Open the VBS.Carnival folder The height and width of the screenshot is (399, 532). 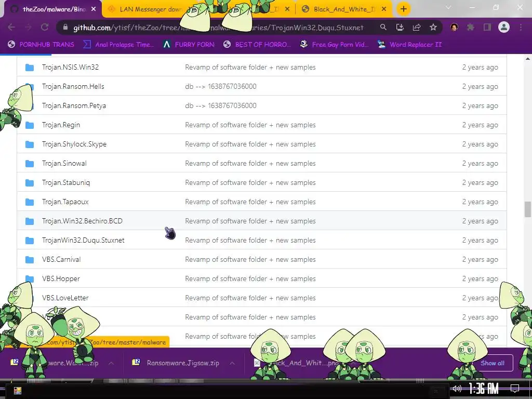coord(61,260)
